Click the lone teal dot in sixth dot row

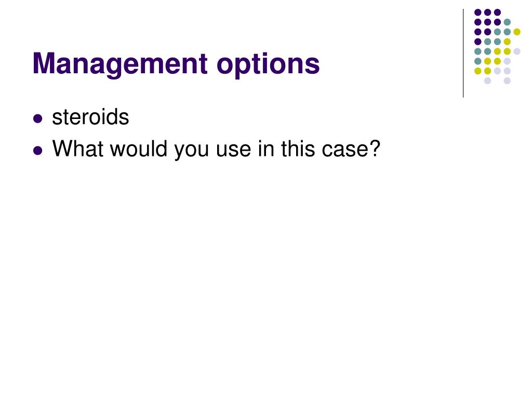[x=478, y=61]
